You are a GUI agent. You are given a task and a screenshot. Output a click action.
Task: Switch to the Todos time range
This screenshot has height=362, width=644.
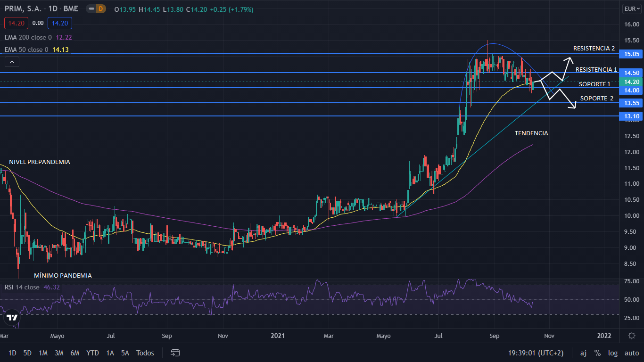click(x=145, y=353)
